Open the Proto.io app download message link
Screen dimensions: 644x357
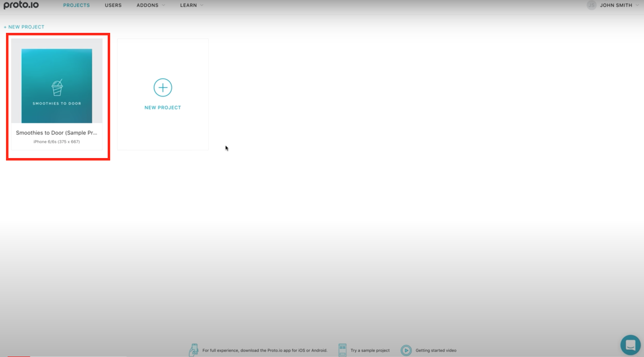pyautogui.click(x=264, y=350)
